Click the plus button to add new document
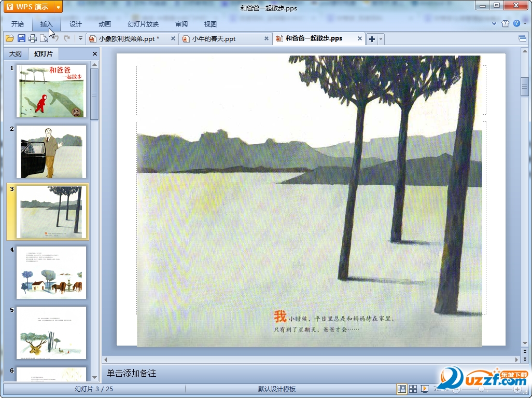 tap(372, 39)
